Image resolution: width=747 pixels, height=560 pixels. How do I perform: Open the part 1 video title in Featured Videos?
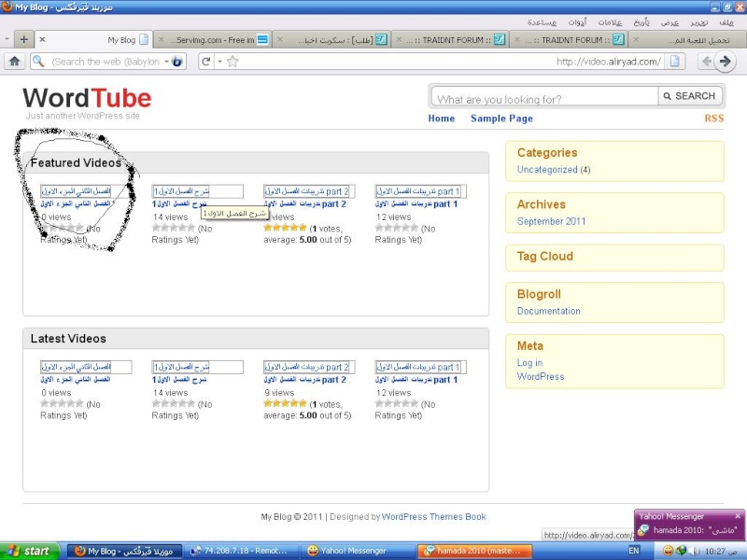[x=416, y=203]
